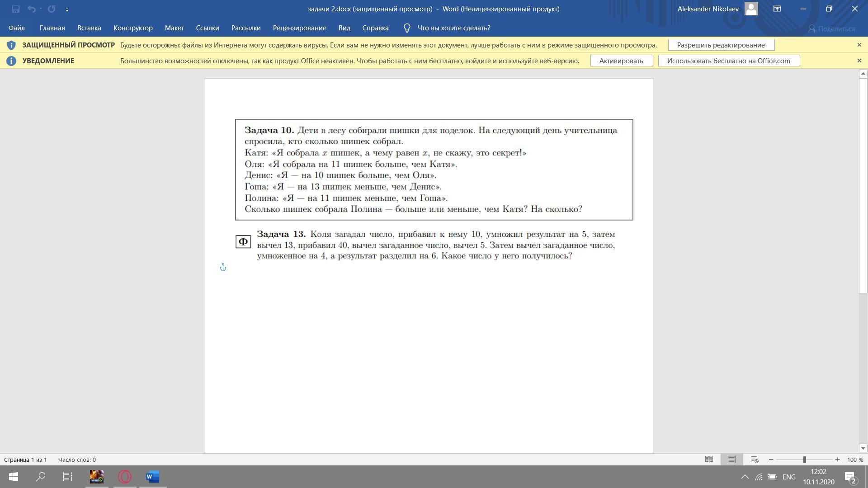Close the Уведомление notification bar
Screen dimensions: 868x488
click(859, 61)
